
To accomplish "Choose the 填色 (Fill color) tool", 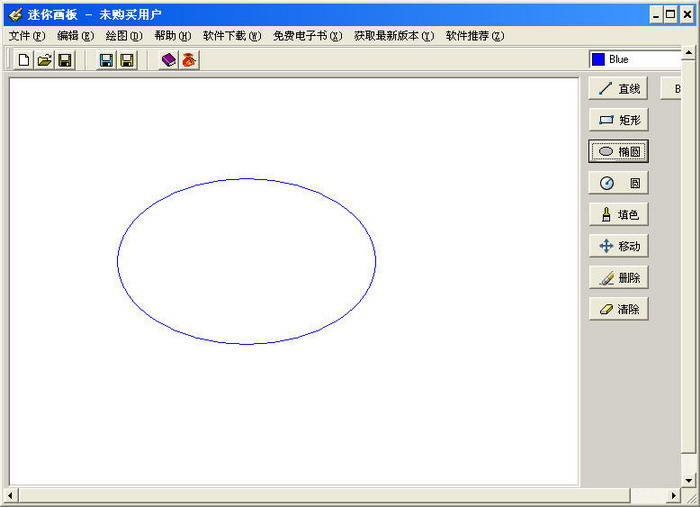I will 618,215.
